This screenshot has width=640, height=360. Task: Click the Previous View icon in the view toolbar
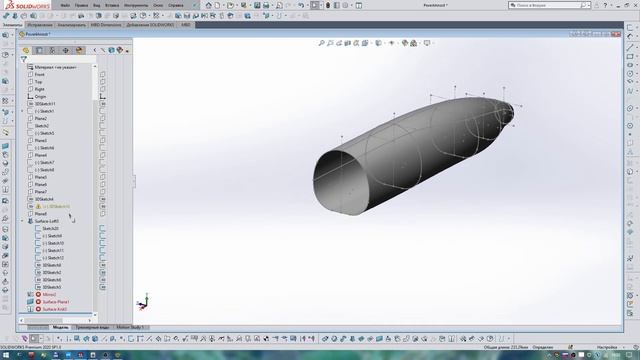pos(339,43)
